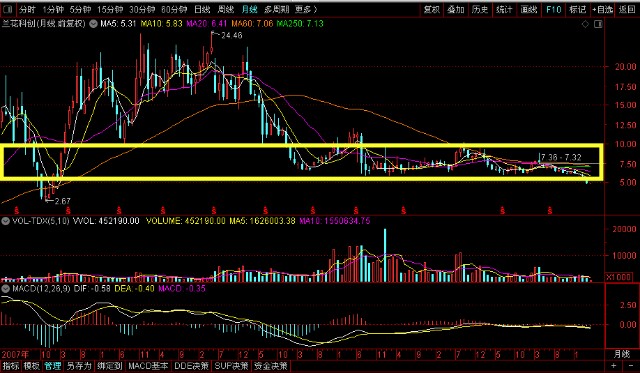Image resolution: width=640 pixels, height=373 pixels.
Task: Select 周线 weekly chart
Action: [225, 9]
